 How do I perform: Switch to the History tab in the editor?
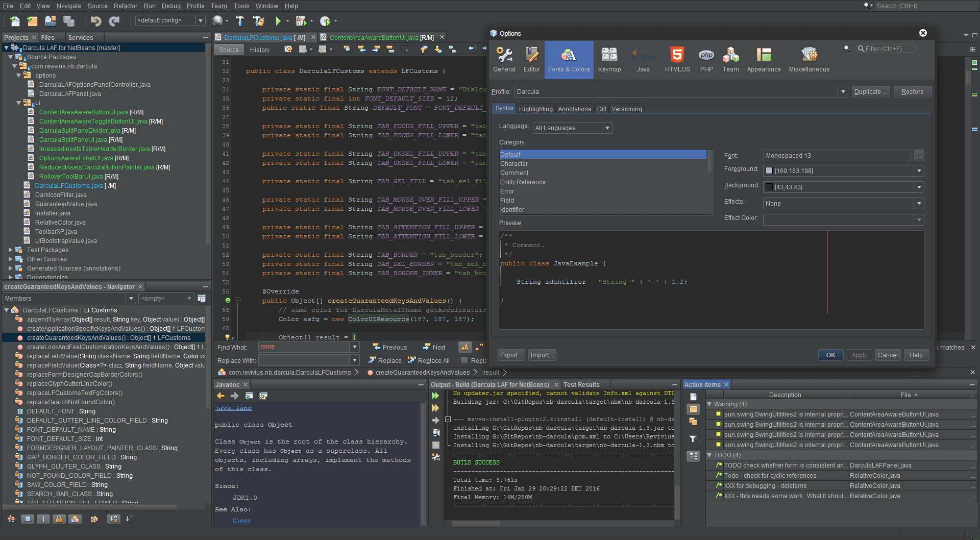point(260,50)
